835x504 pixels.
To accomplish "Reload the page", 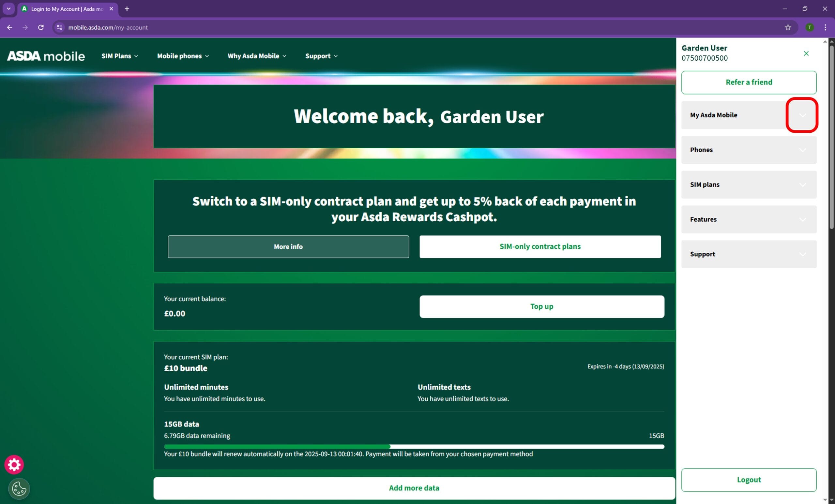I will pos(41,27).
